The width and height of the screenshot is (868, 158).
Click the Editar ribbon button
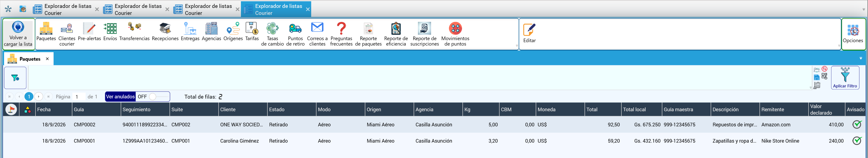529,33
